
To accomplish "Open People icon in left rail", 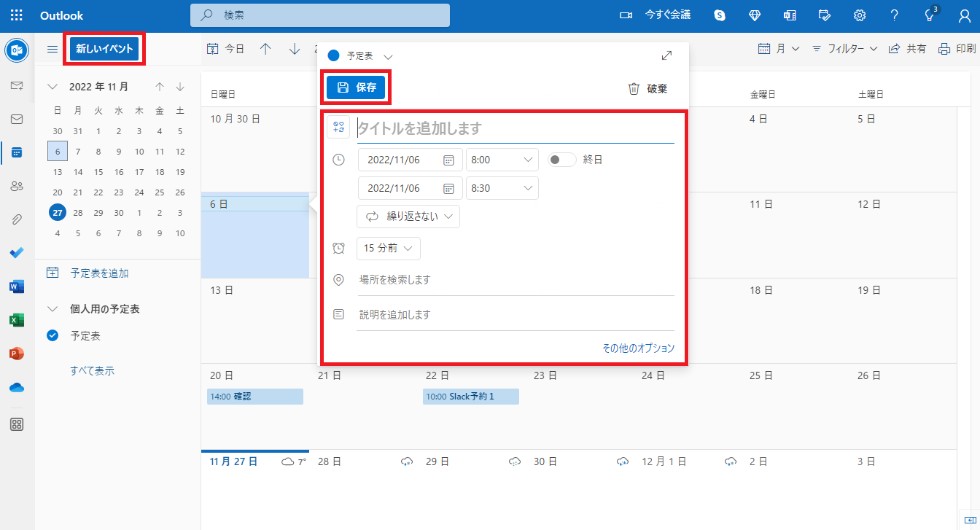I will tap(17, 186).
